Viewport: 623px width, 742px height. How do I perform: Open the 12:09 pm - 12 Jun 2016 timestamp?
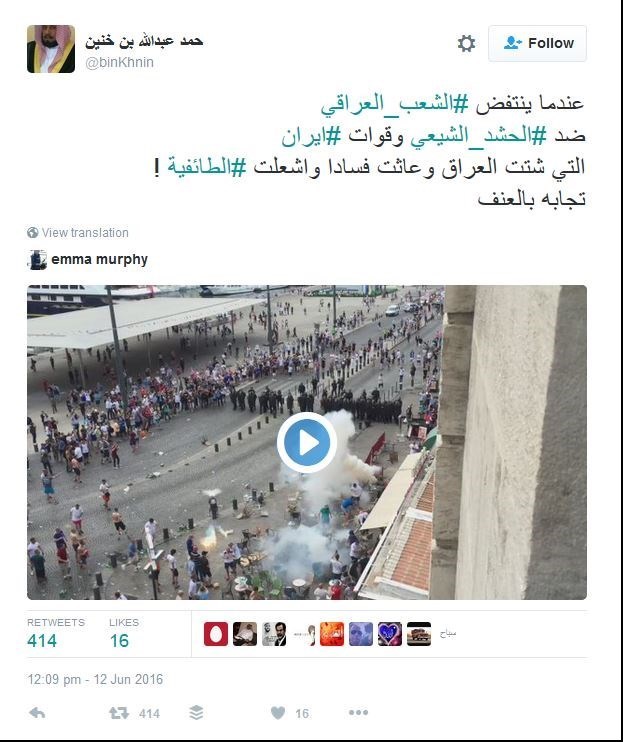click(95, 680)
